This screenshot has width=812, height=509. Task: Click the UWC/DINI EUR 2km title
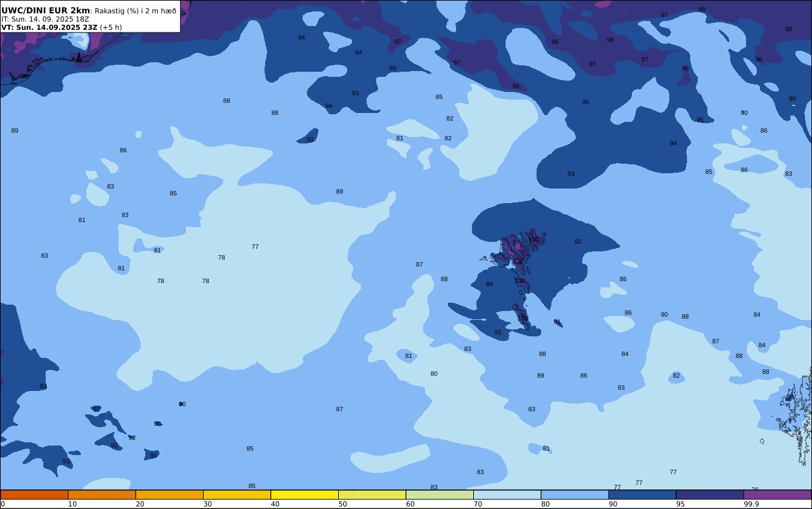46,10
